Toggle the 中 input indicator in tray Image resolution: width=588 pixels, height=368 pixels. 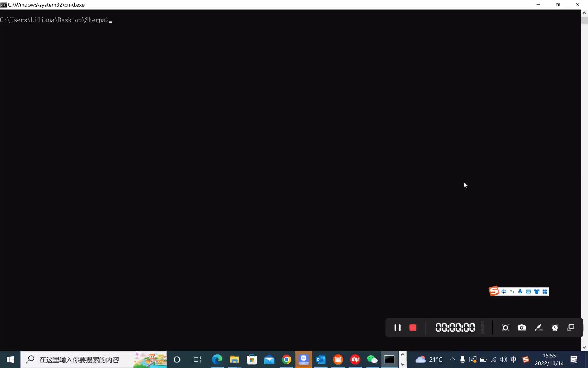[x=513, y=359]
